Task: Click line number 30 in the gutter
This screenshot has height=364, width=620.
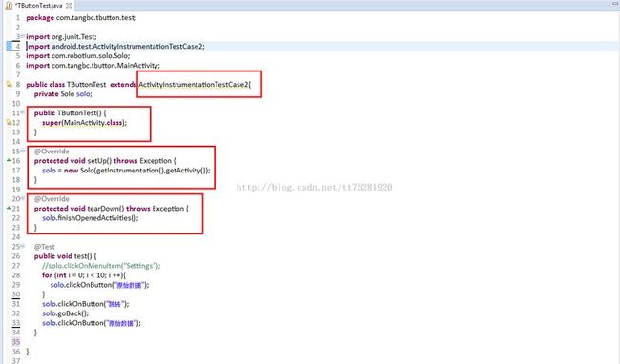Action: [16, 294]
